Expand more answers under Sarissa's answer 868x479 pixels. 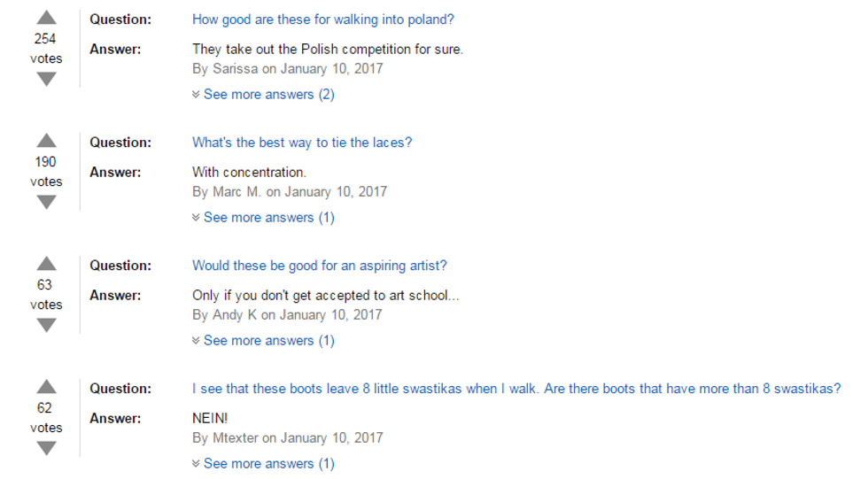coord(268,94)
